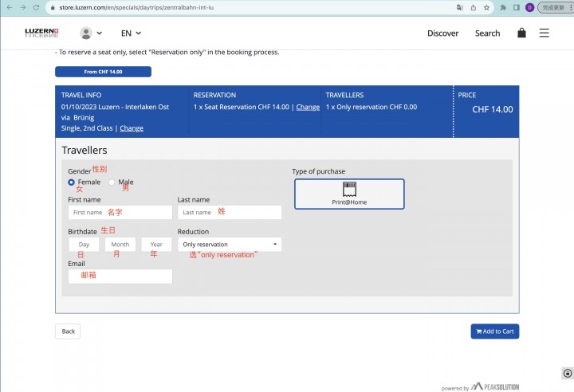Screen dimensions: 574x392
Task: Click Change link under Travel Info
Action: point(132,128)
